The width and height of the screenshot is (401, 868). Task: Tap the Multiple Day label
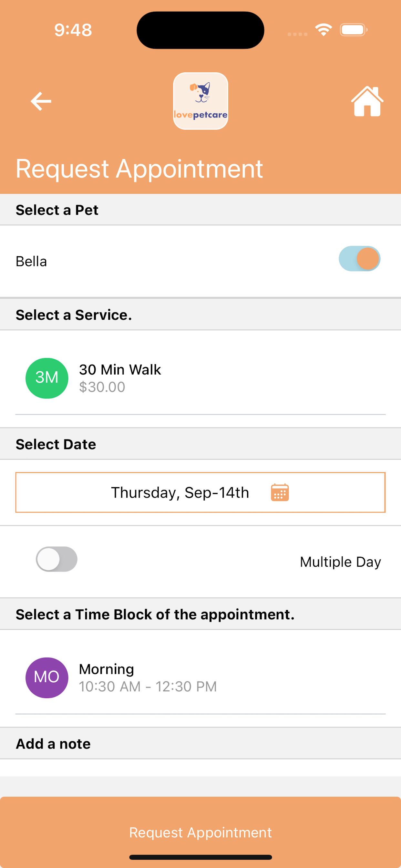pos(340,562)
